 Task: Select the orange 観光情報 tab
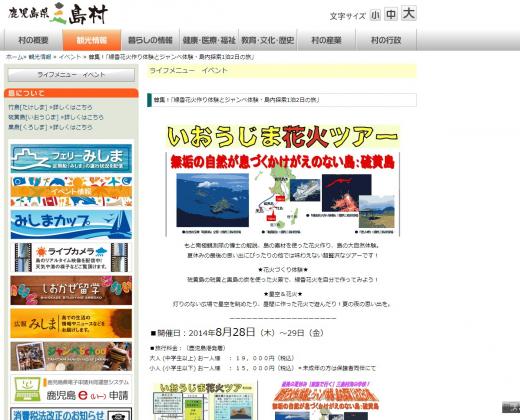[x=92, y=40]
